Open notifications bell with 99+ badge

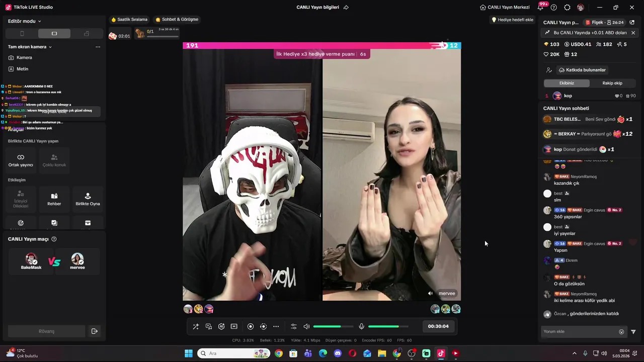540,8
